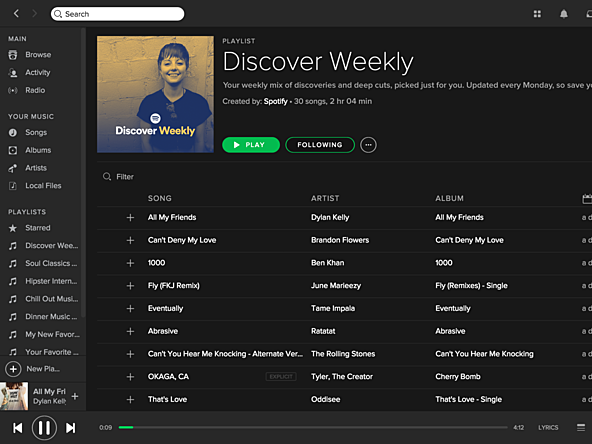Add Eventually with its plus icon
The width and height of the screenshot is (592, 444).
pos(130,308)
